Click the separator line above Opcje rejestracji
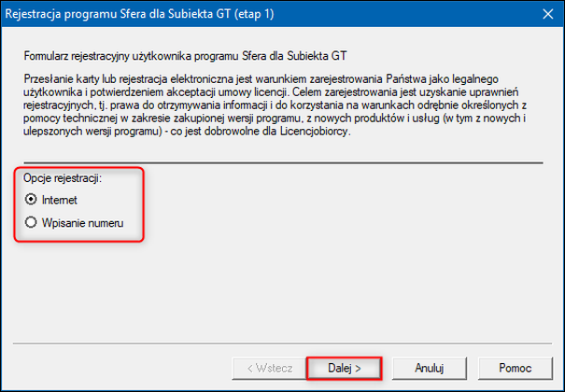This screenshot has height=392, width=565. click(x=280, y=161)
